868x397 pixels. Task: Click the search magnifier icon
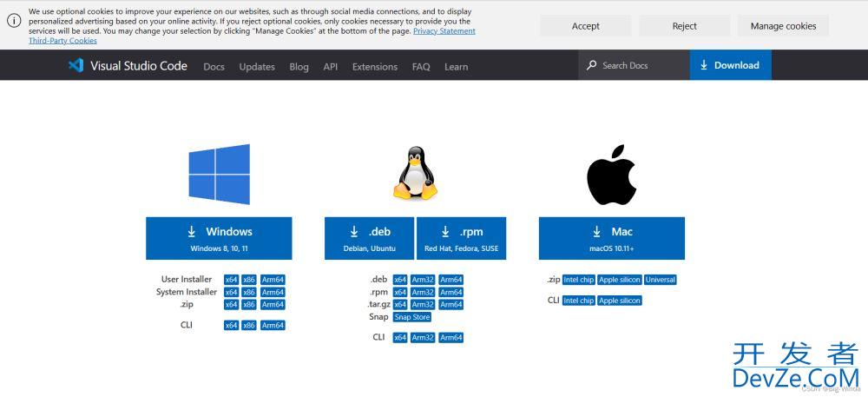click(591, 65)
